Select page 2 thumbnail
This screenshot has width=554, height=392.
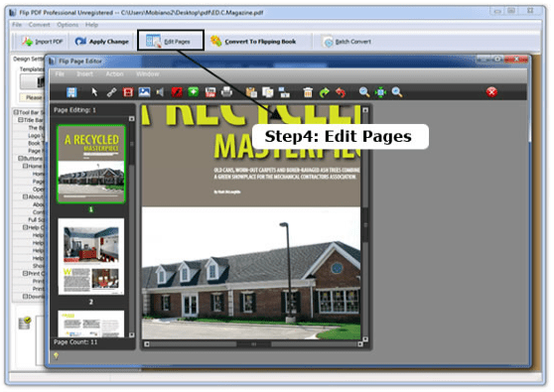91,256
